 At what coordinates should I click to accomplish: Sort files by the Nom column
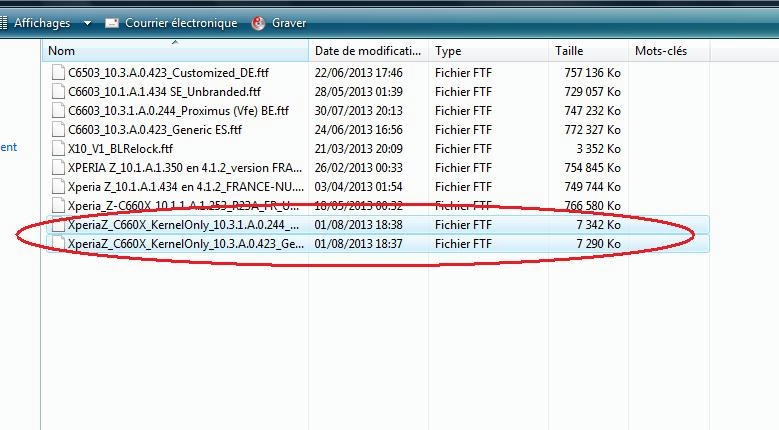pos(175,51)
